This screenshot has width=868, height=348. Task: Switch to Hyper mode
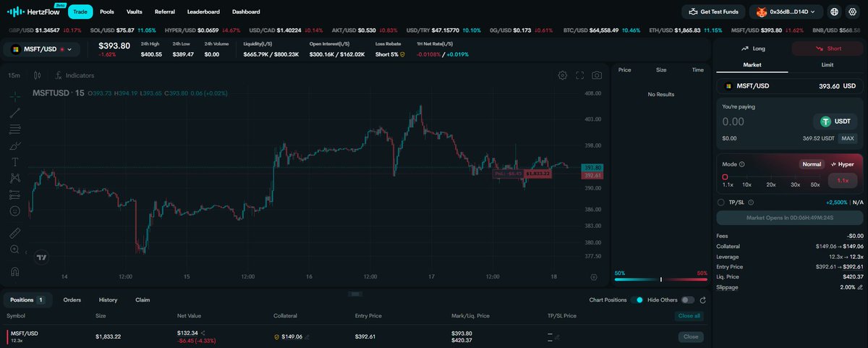click(x=842, y=164)
